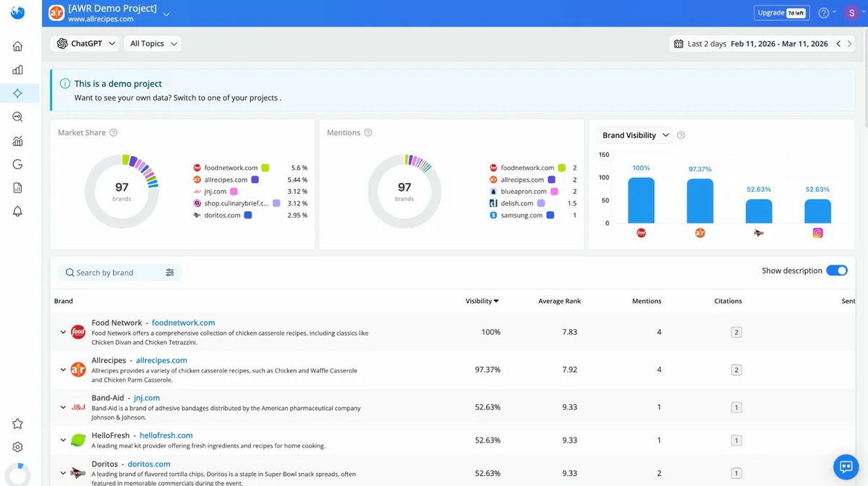Open the hellofresh.com link in table
Screen dimensions: 868x486
click(166, 435)
